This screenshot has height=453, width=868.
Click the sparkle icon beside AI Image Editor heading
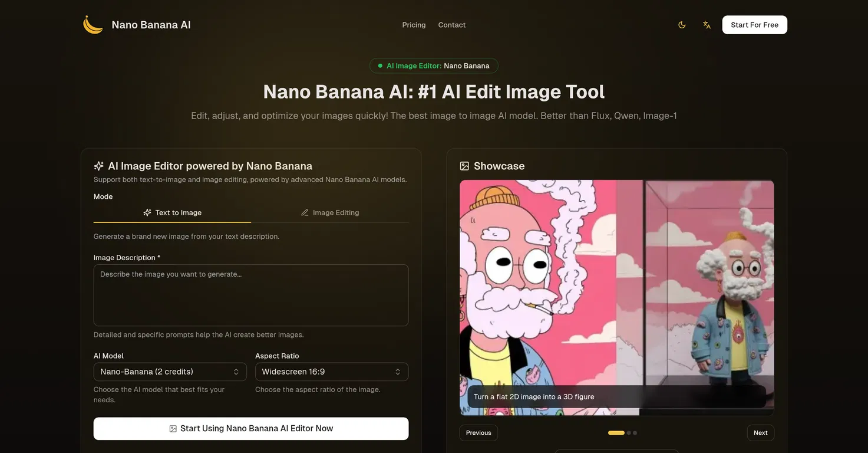99,166
